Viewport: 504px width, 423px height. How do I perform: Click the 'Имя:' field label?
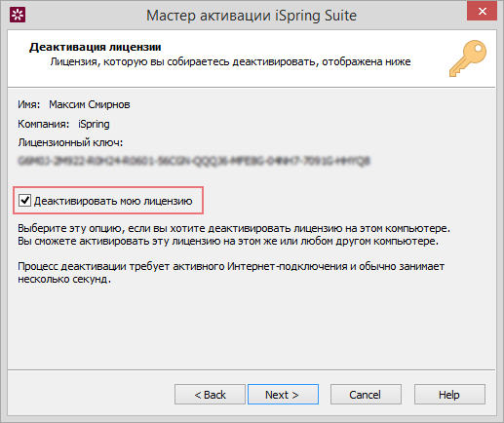click(x=28, y=104)
